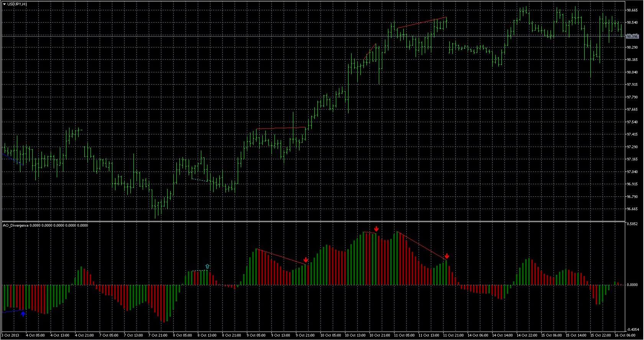Viewport: 644px width, 340px height.
Task: Click the 4 Oct 05:00 time label
Action: click(x=35, y=335)
